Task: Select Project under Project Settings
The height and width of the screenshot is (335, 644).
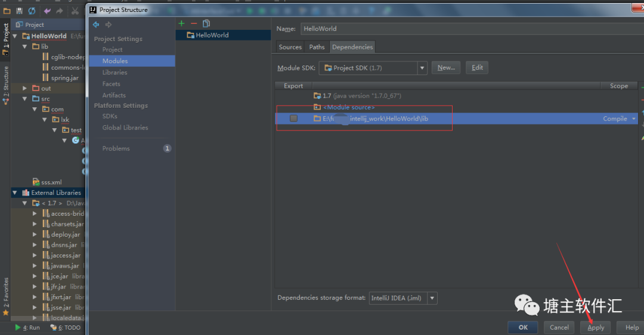Action: pos(113,49)
